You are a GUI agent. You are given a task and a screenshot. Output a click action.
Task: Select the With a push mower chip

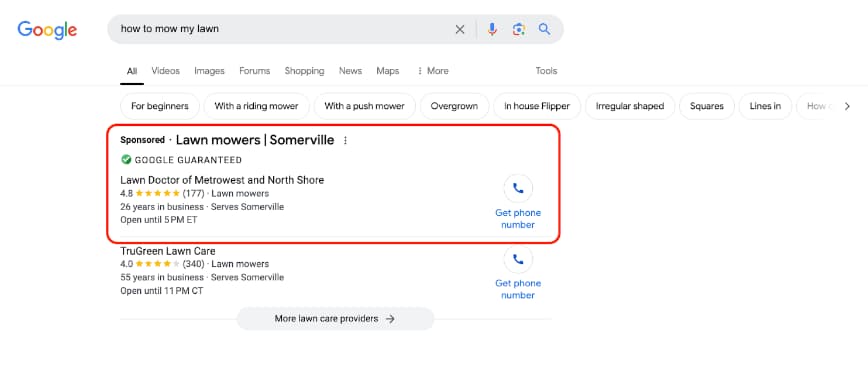coord(364,106)
